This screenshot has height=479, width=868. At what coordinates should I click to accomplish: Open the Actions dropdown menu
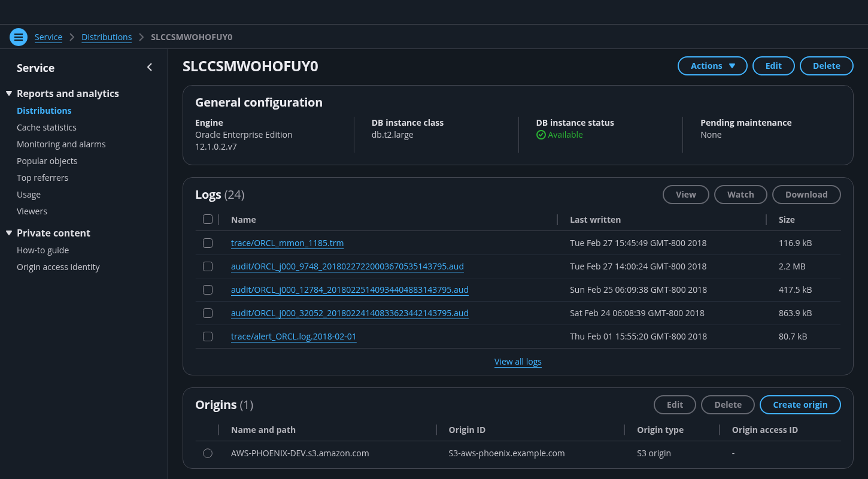coord(712,66)
